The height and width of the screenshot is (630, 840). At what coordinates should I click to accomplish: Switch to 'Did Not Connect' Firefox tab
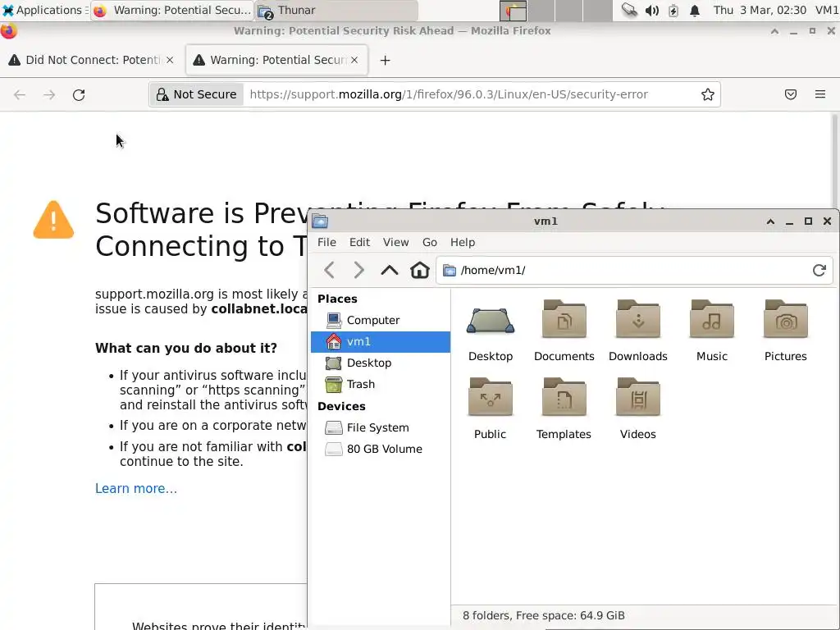(91, 60)
